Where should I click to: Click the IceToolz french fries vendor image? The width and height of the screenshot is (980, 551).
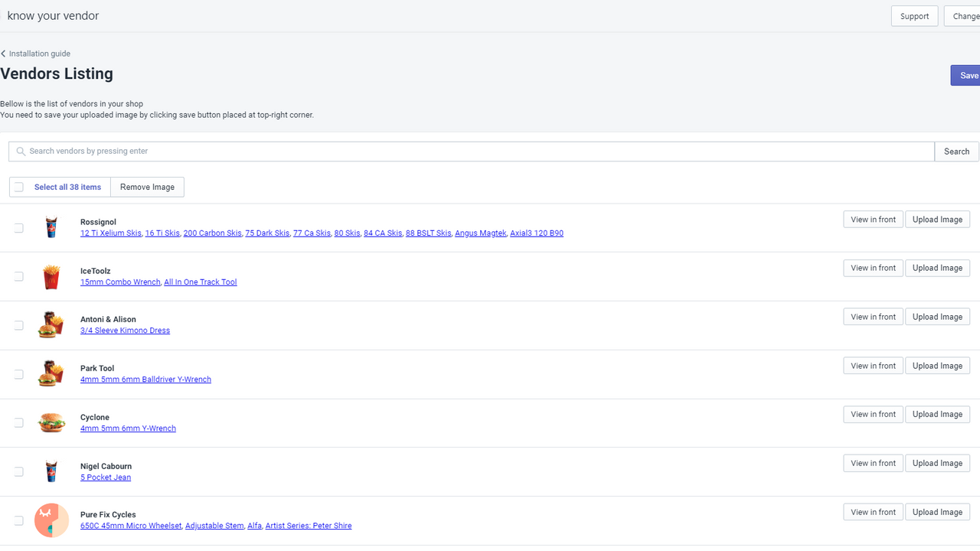[x=51, y=276]
